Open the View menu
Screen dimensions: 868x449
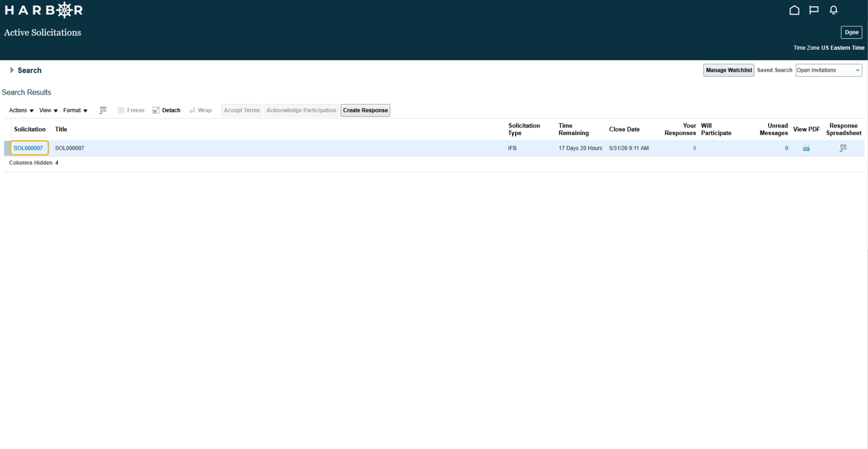coord(48,110)
